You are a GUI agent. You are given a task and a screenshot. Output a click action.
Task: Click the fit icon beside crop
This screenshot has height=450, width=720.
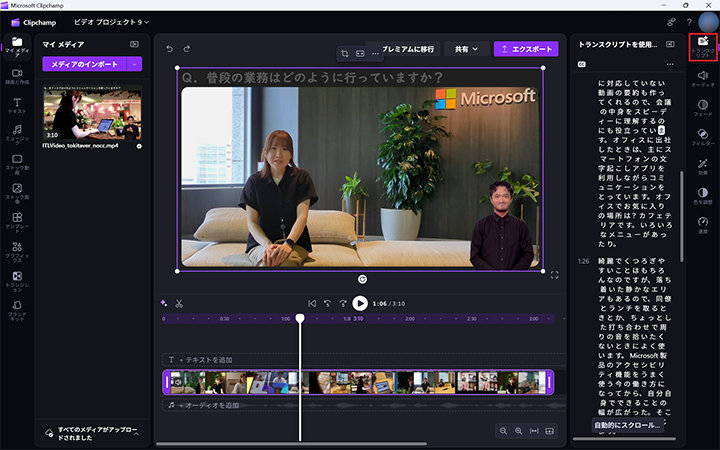360,54
